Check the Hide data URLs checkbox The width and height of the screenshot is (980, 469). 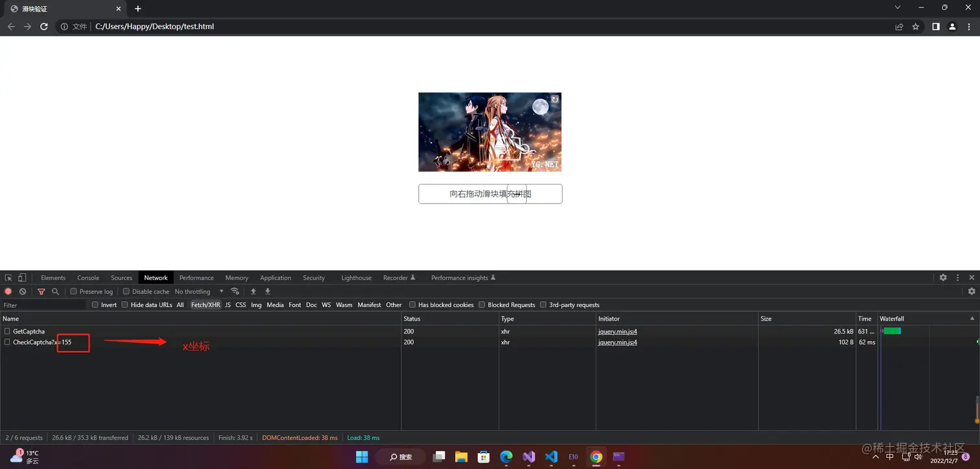(x=125, y=304)
